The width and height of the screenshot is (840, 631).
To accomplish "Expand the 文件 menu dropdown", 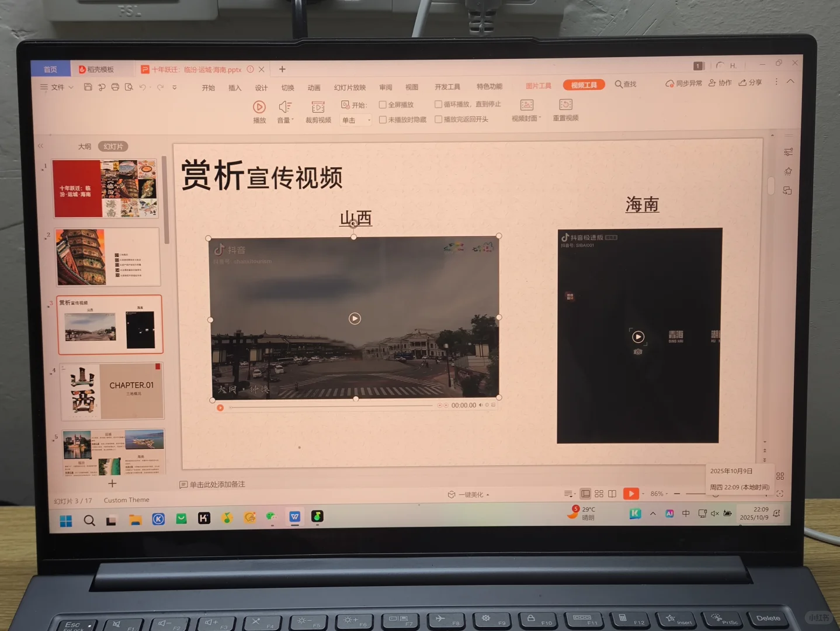I will 57,87.
